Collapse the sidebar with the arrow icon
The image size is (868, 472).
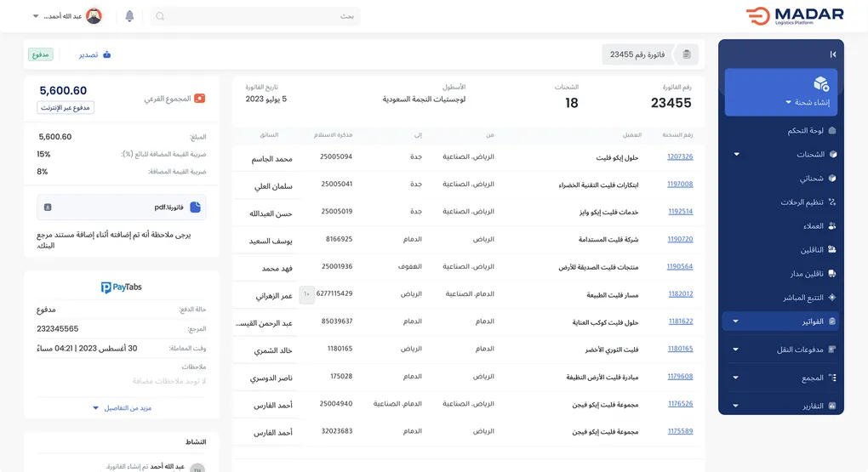point(832,54)
